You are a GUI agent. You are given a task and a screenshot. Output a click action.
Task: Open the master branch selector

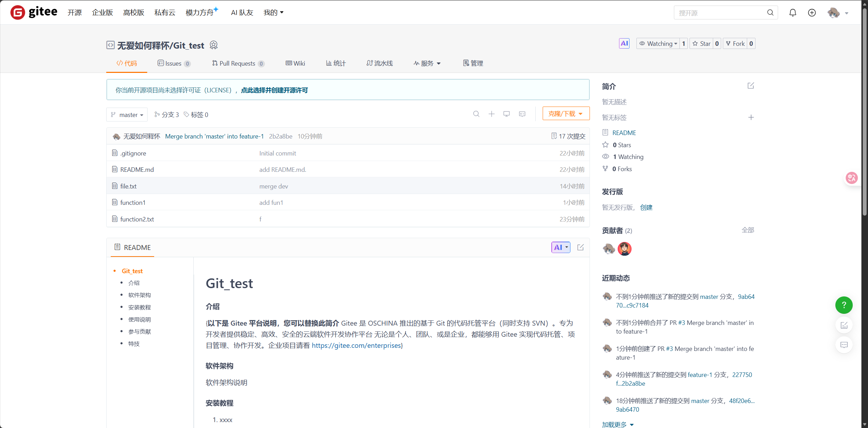pos(127,115)
